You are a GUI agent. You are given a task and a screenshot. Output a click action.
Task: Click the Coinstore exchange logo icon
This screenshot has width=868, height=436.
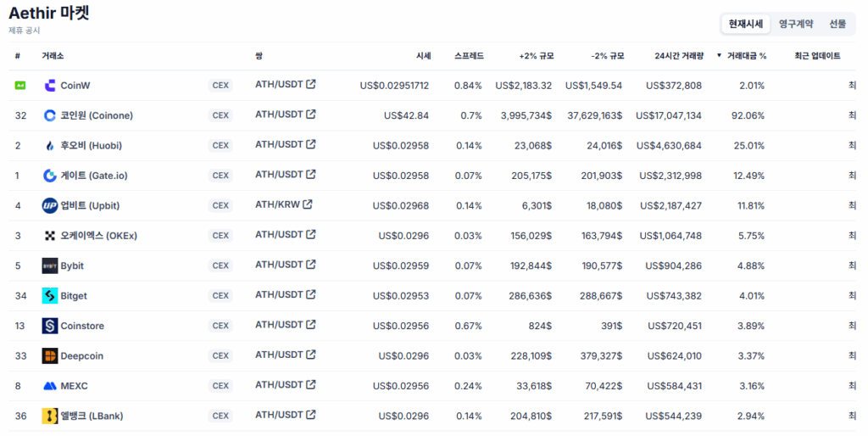(49, 326)
